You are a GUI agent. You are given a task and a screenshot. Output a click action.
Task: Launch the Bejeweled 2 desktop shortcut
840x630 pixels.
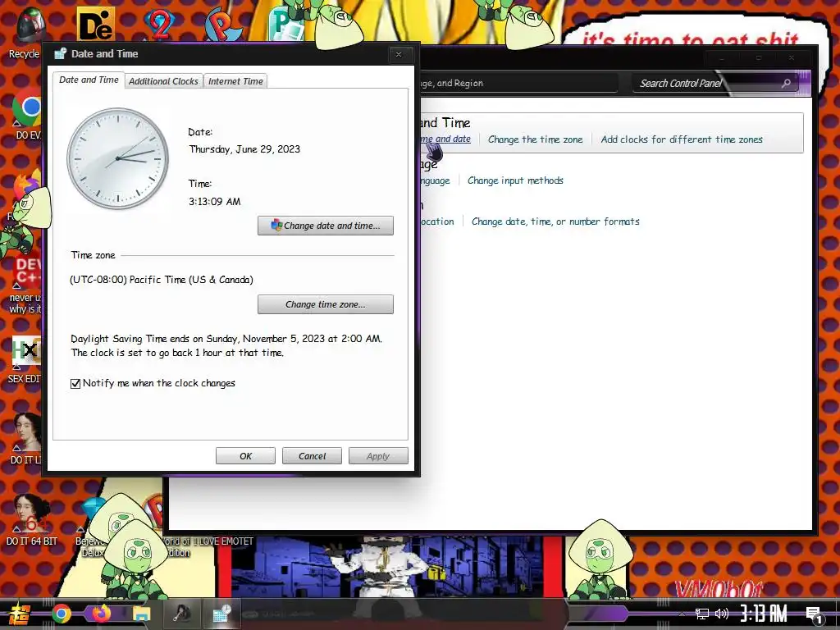tap(159, 24)
